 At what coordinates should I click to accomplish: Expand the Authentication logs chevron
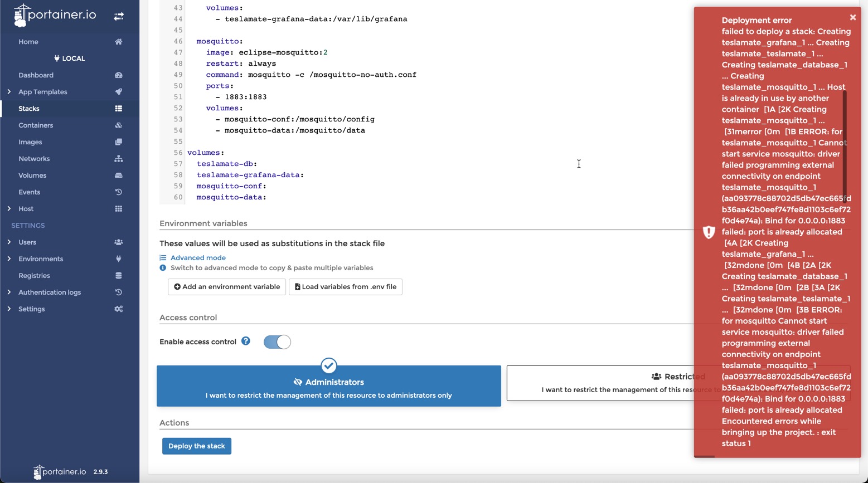9,292
